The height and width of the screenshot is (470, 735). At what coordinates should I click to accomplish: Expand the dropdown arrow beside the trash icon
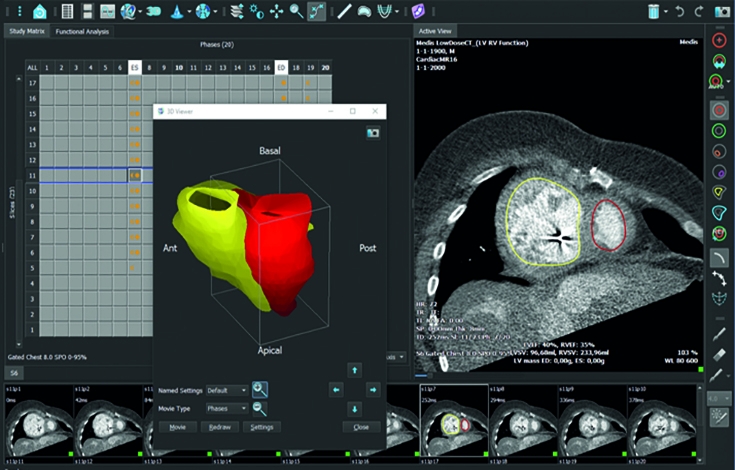[668, 12]
